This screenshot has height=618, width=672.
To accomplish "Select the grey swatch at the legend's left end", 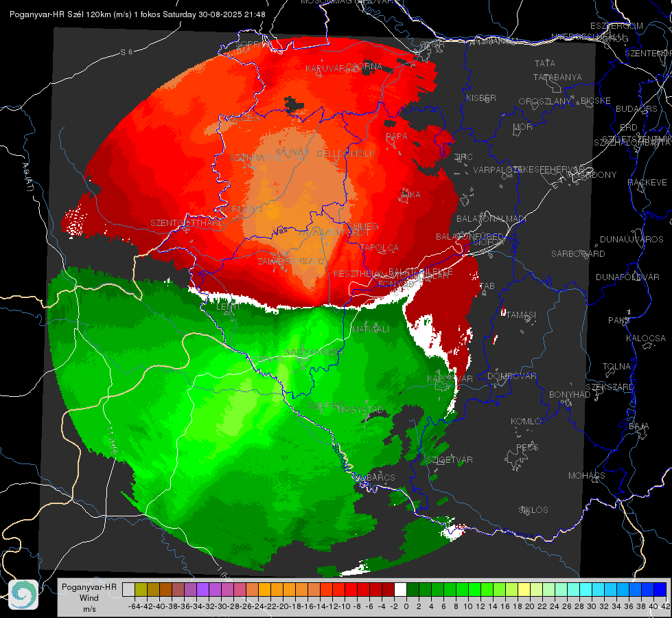I will pos(128,590).
